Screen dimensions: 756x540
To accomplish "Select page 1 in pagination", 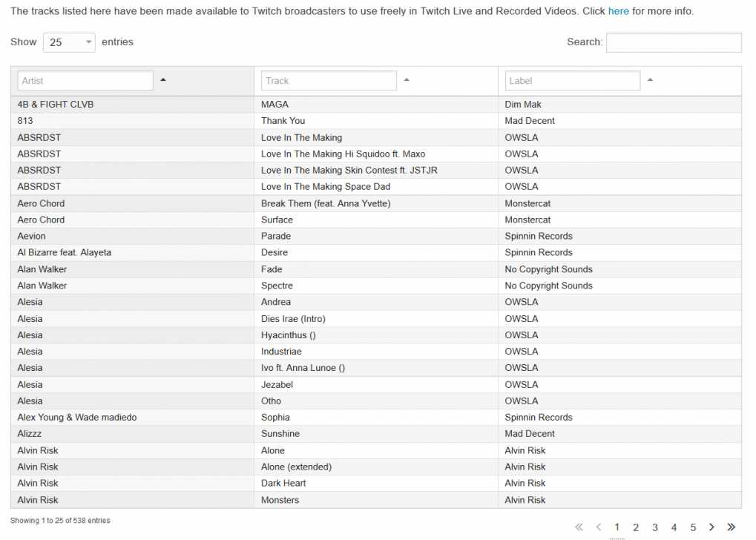I will pos(617,527).
